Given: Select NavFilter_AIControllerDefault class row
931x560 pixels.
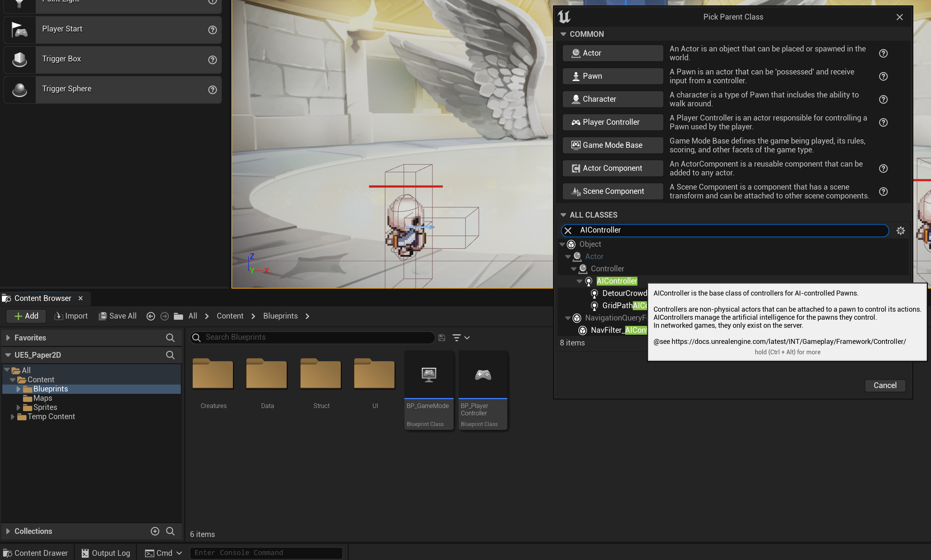Looking at the screenshot, I should 619,330.
